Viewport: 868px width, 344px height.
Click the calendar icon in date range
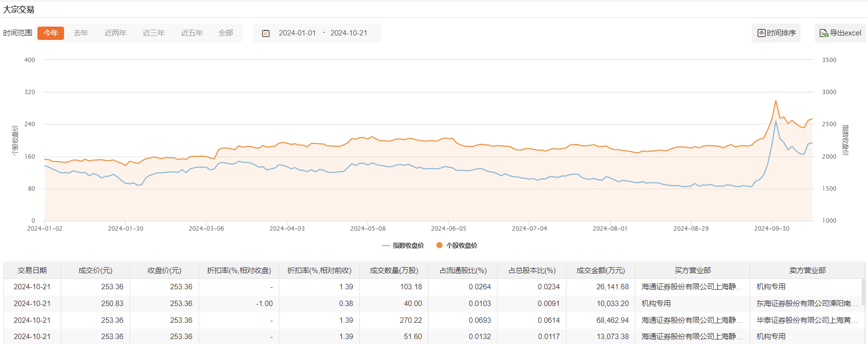point(266,34)
